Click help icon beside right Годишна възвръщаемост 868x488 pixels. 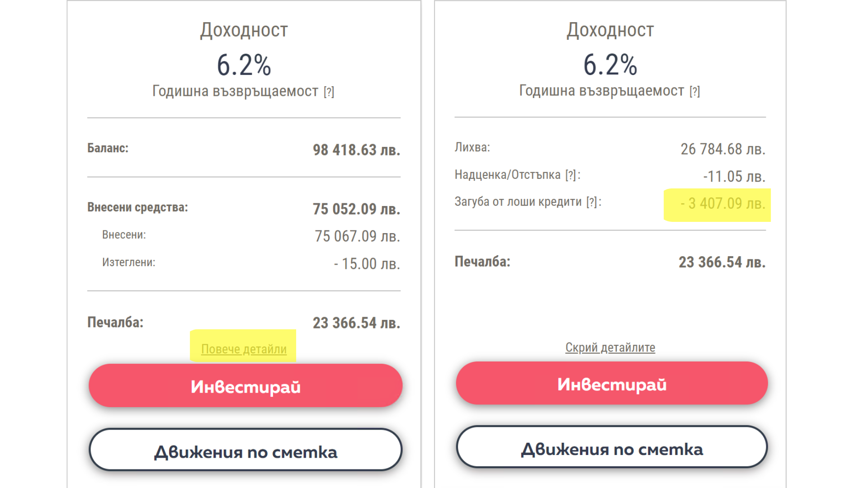point(695,92)
